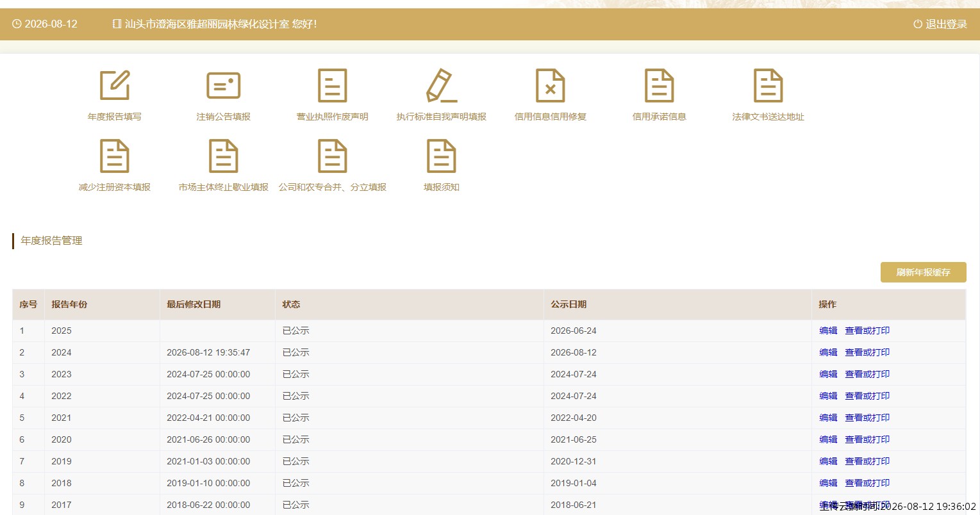Open the 填报须知 document icon
The width and height of the screenshot is (980, 515).
pos(442,156)
